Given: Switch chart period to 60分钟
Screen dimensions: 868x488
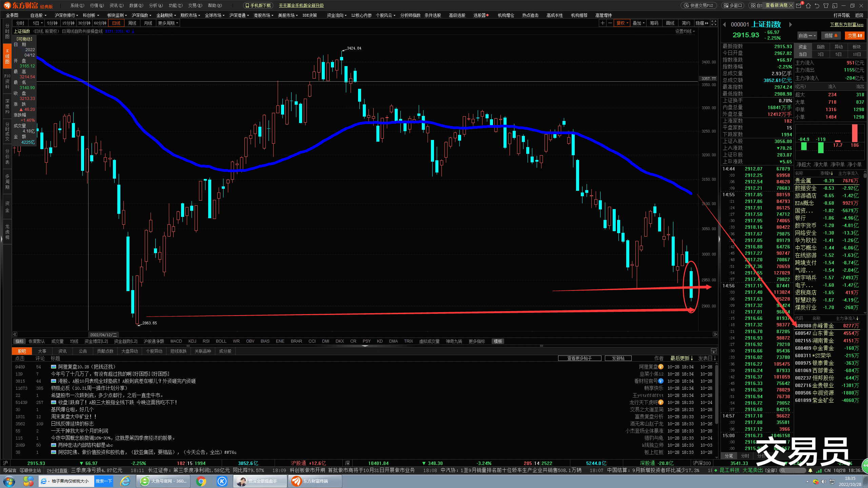Looking at the screenshot, I should tap(100, 23).
